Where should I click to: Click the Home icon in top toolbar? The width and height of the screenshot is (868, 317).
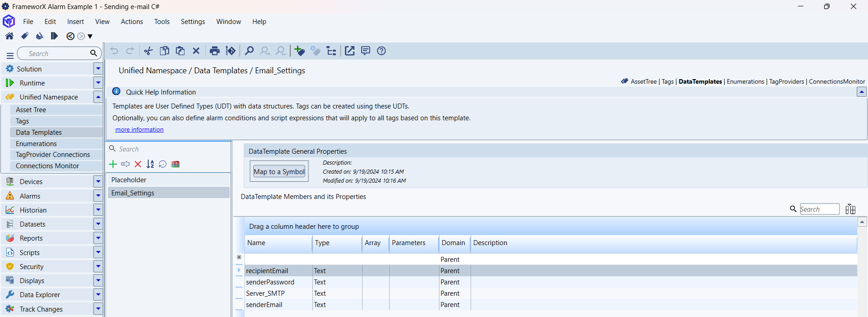tap(9, 36)
